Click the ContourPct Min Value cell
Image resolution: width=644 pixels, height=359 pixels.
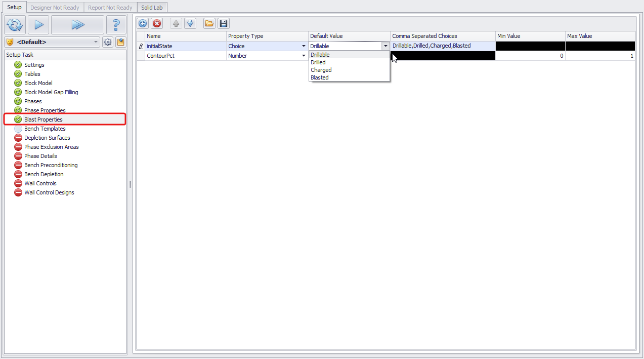[x=530, y=56]
